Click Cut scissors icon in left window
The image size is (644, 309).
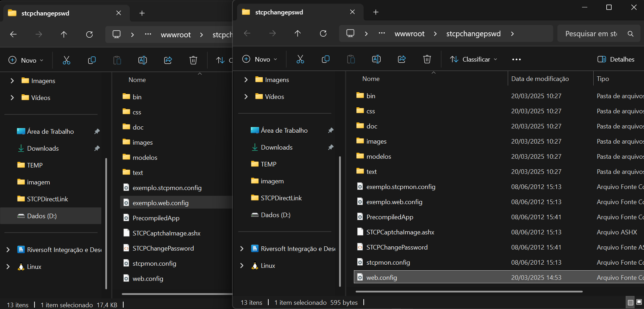[x=67, y=61]
